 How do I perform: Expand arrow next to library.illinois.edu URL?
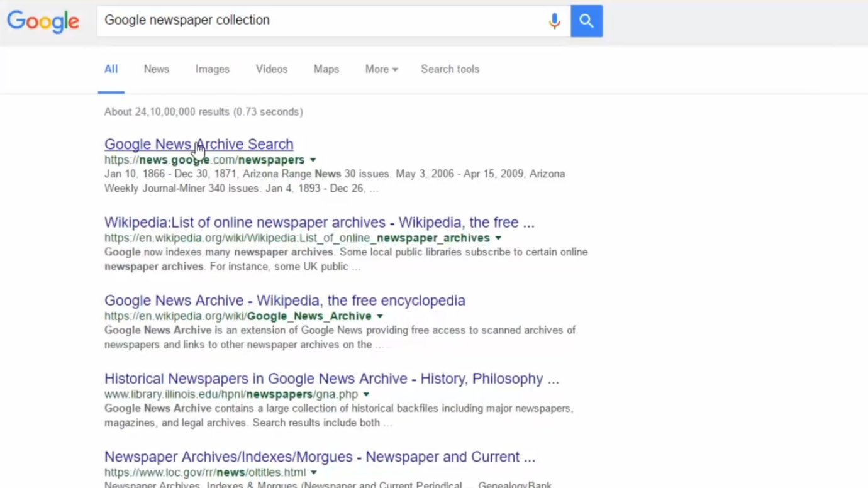366,395
